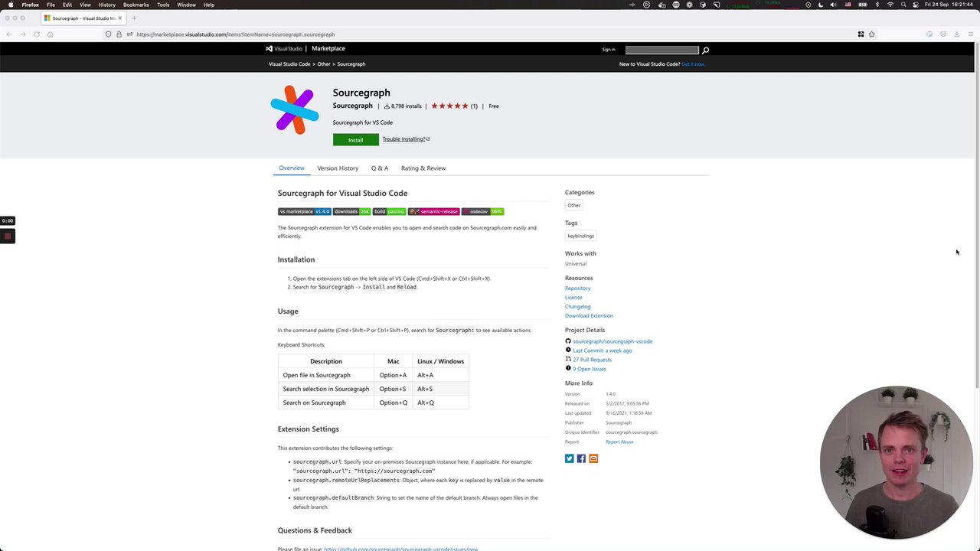Click the Pocket save icon in toolbar

943,34
